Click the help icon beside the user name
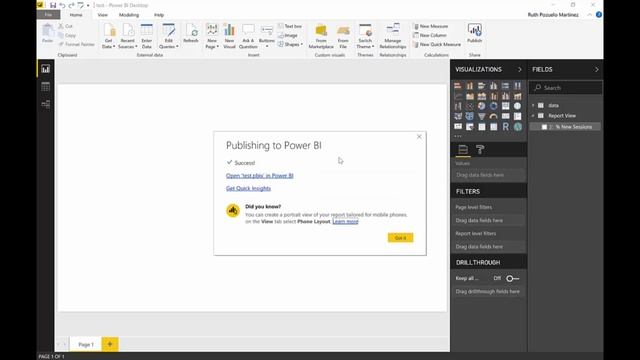 tap(598, 15)
